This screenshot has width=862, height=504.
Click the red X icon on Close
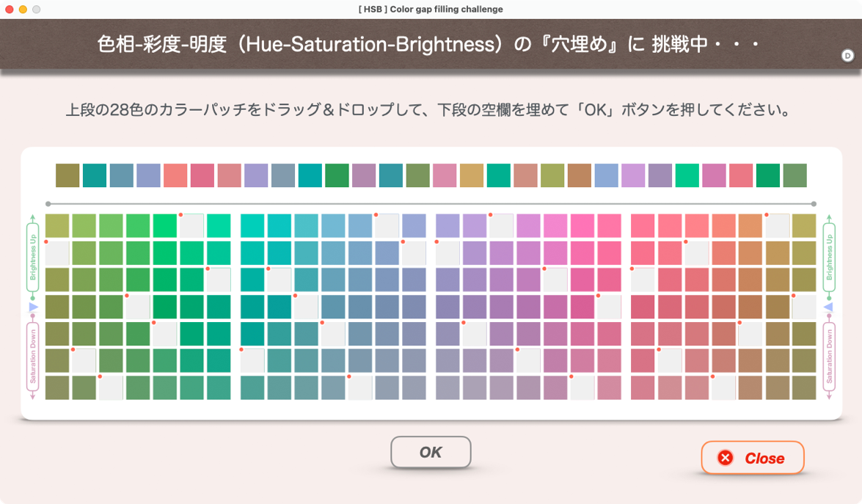[x=725, y=458]
